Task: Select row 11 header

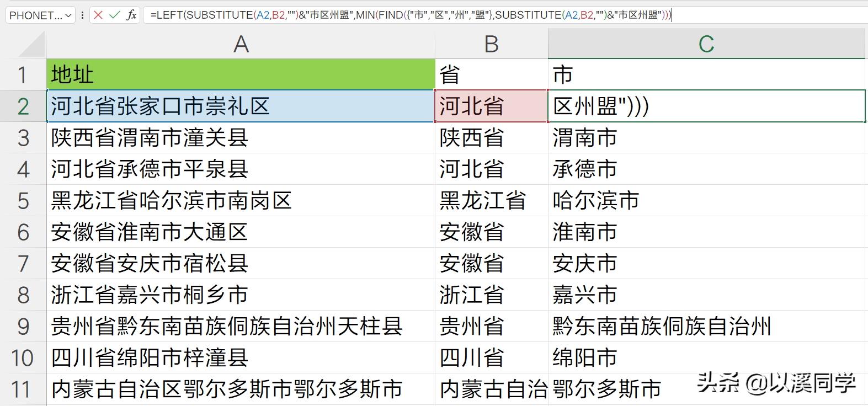Action: (x=23, y=389)
